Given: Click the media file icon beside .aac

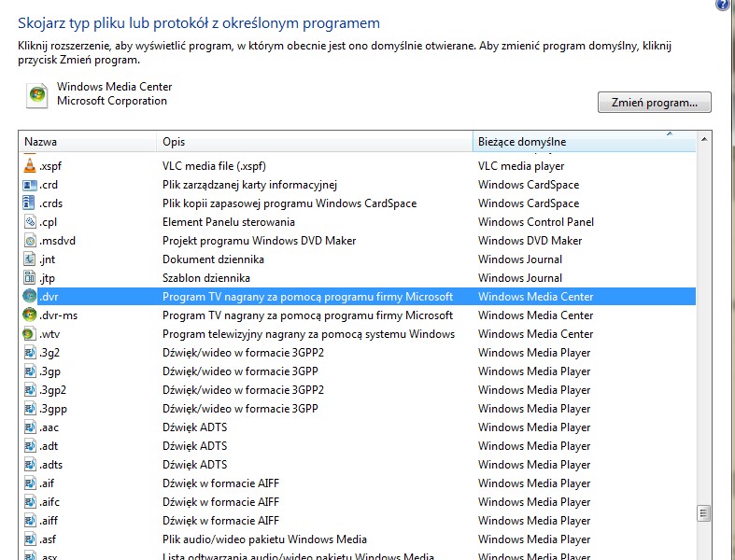Looking at the screenshot, I should coord(30,427).
